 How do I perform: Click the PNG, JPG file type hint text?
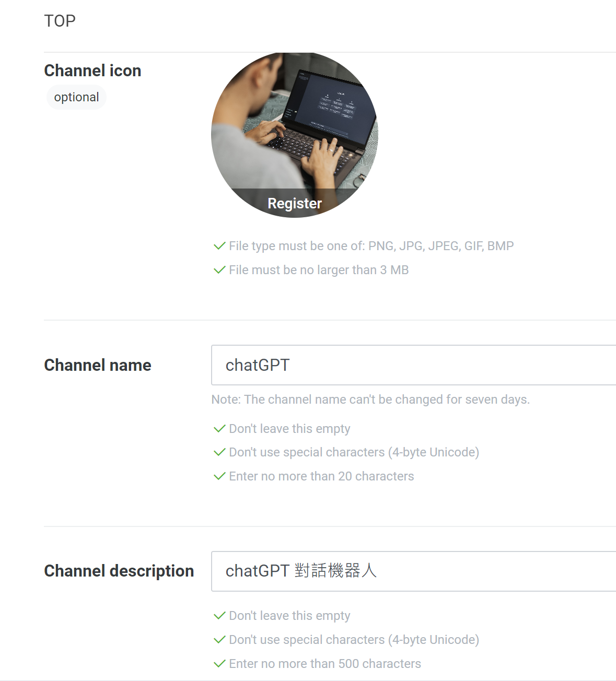tap(371, 246)
